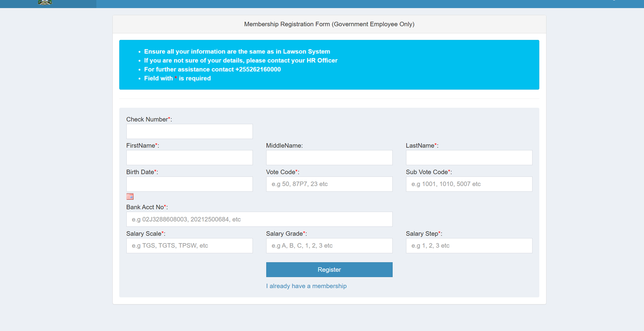The width and height of the screenshot is (644, 331).
Task: Focus the Birth Date input box
Action: (189, 184)
